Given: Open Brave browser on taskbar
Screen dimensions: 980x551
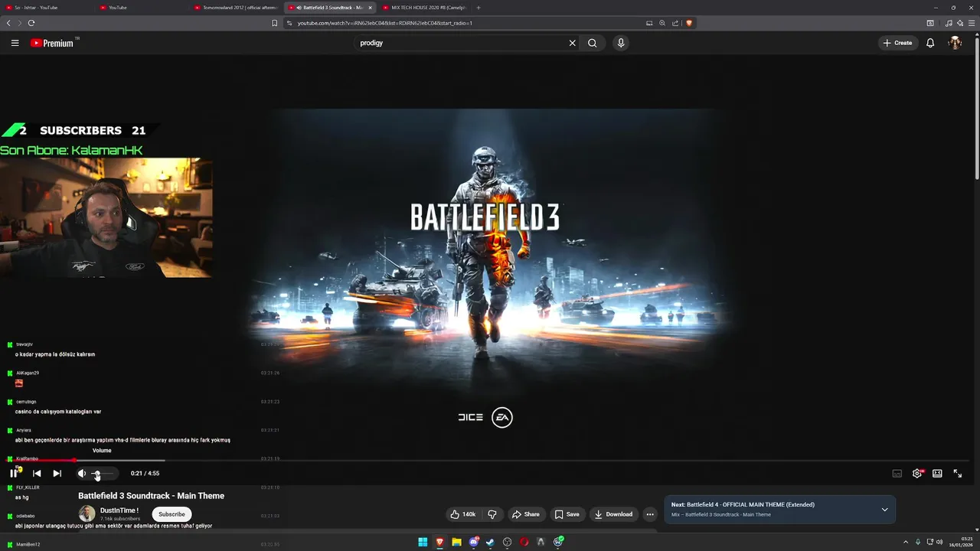Looking at the screenshot, I should pos(439,542).
